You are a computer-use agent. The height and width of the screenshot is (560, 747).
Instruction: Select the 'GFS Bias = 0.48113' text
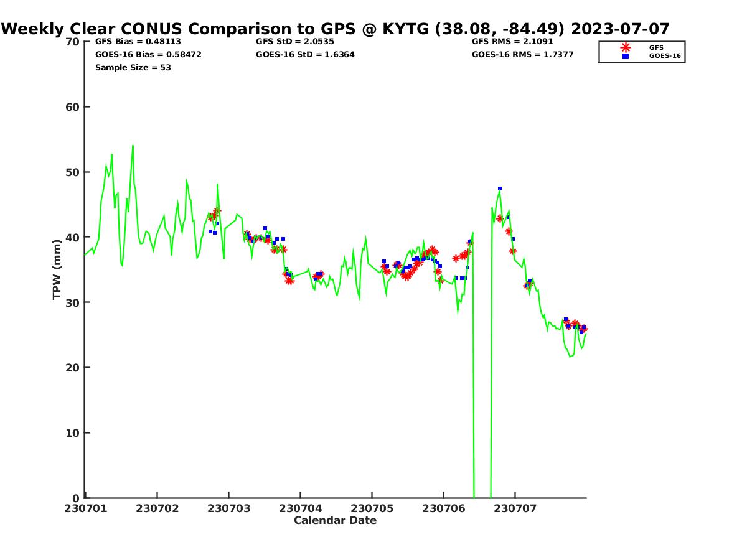(x=138, y=42)
